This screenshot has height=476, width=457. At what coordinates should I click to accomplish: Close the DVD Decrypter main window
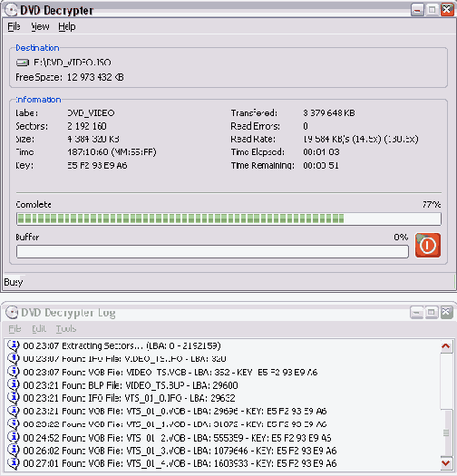pyautogui.click(x=447, y=10)
